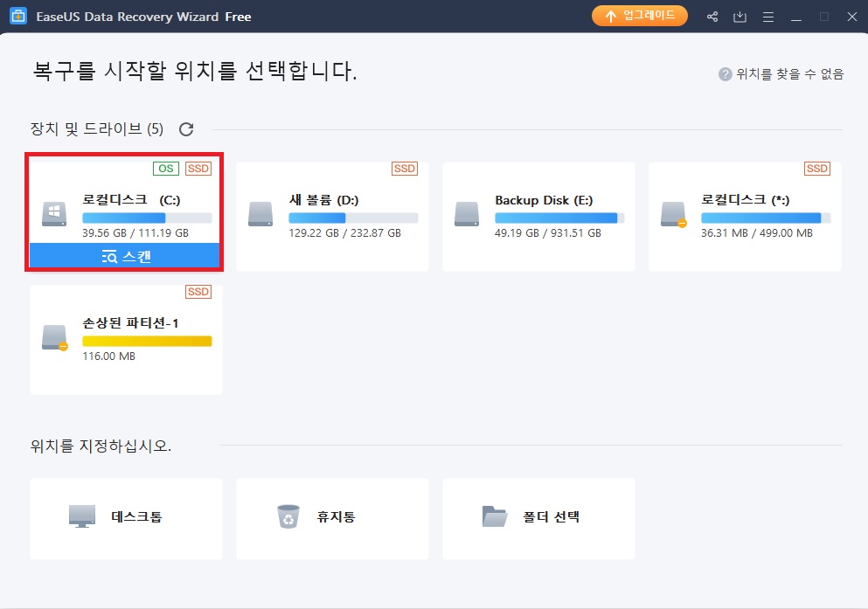Click the 49.19 GB / 931.51 GB text

pyautogui.click(x=548, y=233)
